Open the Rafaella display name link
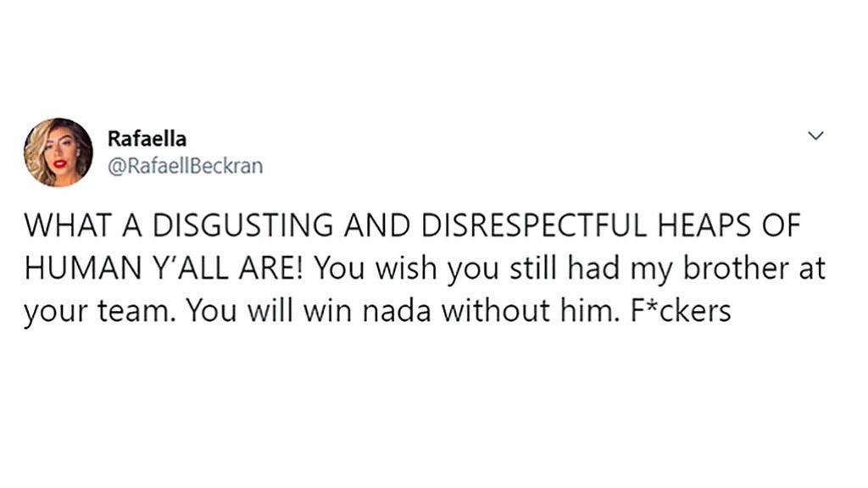This screenshot has height=488, width=868. 147,138
